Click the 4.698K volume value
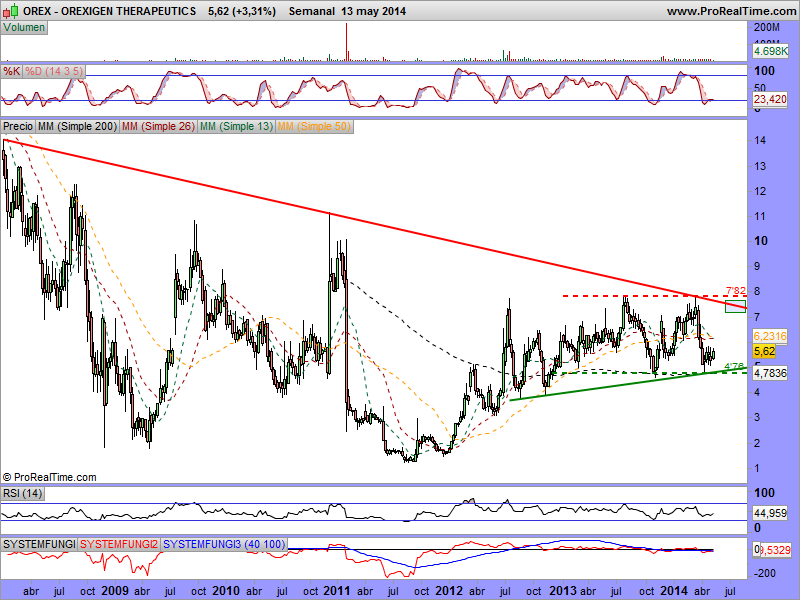Screen dimensions: 800x600 click(771, 51)
